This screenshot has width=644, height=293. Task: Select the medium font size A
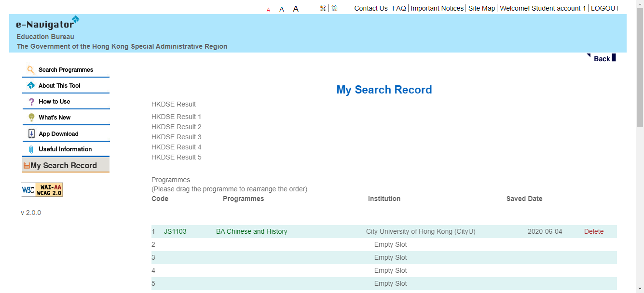click(282, 9)
